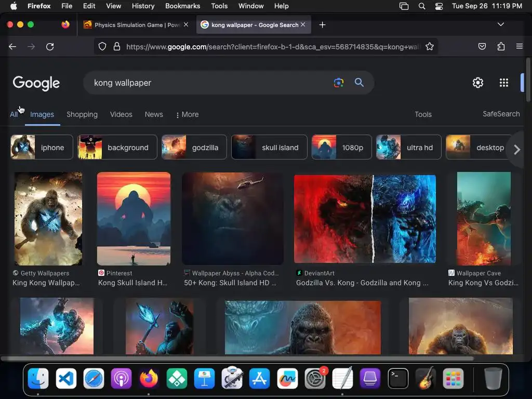Viewport: 532px width, 399px height.
Task: Open the Google apps grid
Action: point(504,83)
